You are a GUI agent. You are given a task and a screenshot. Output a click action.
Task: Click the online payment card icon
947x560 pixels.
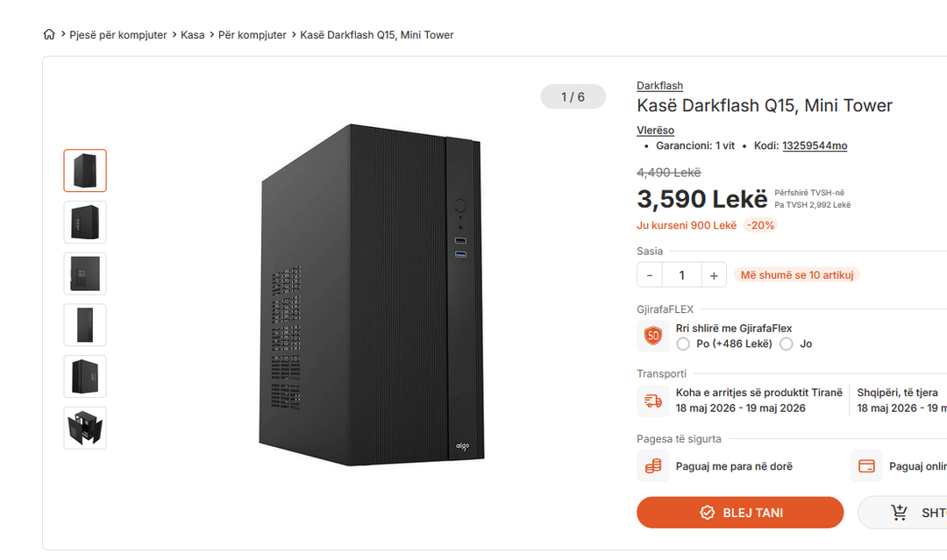pyautogui.click(x=866, y=466)
